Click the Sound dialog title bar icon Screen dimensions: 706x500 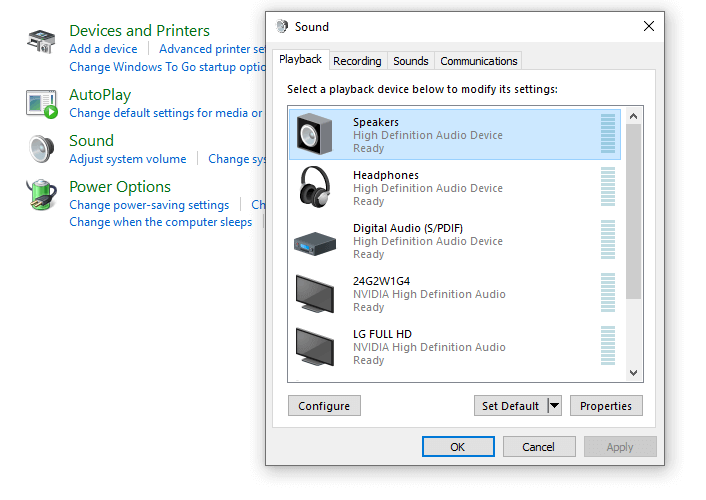tap(282, 27)
